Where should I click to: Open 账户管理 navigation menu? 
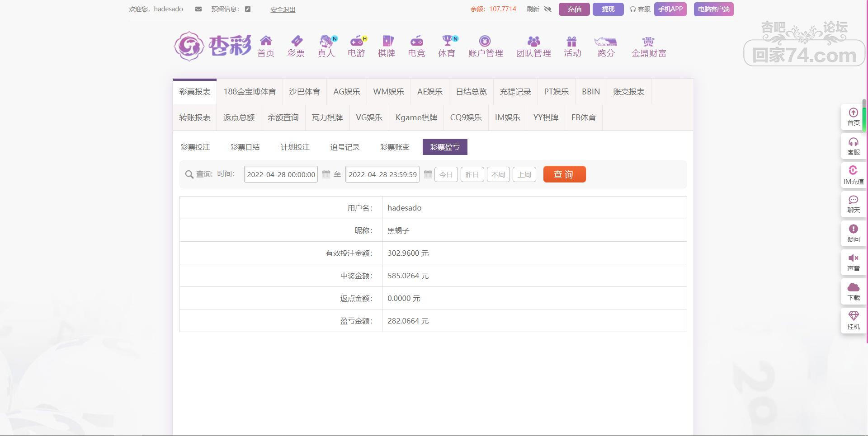[x=485, y=47]
